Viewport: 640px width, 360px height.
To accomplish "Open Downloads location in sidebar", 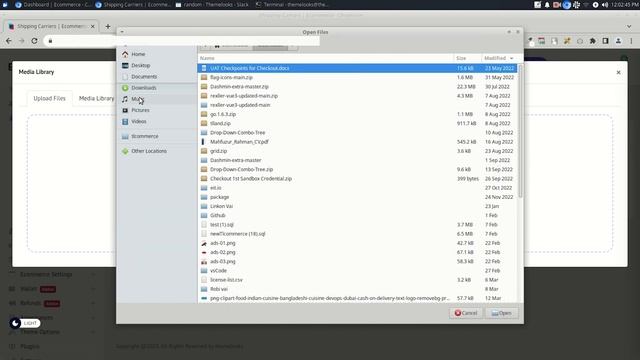I will pos(144,88).
